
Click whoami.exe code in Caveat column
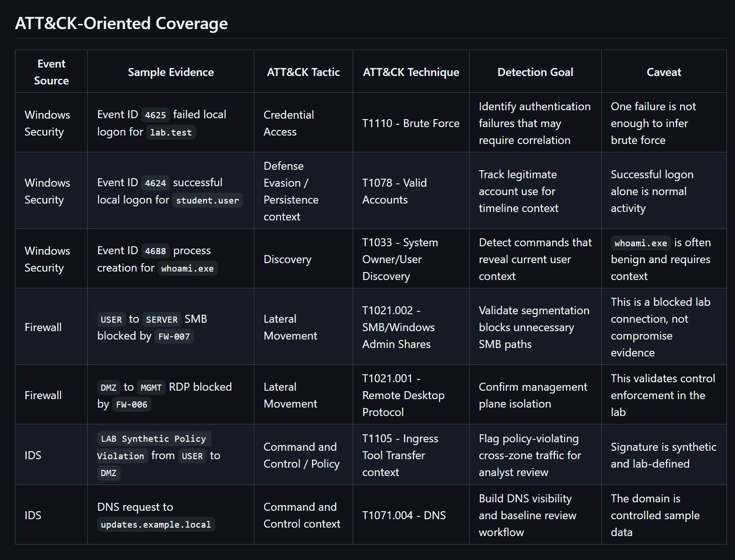[641, 243]
